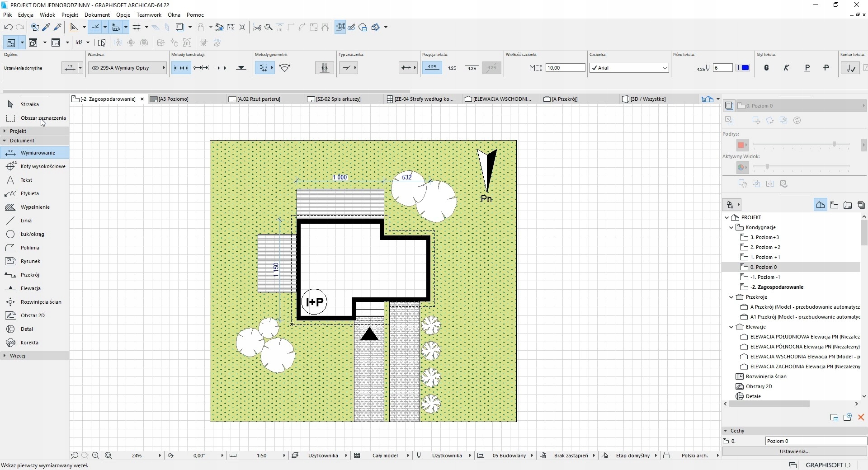Activate the Łuk/okrąg tool
Screen dimensions: 868x470
[x=32, y=234]
